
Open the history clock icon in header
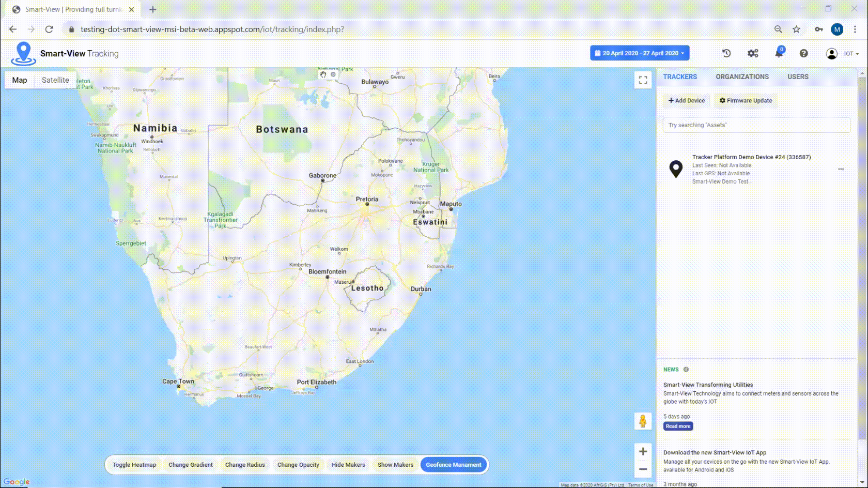(x=726, y=53)
